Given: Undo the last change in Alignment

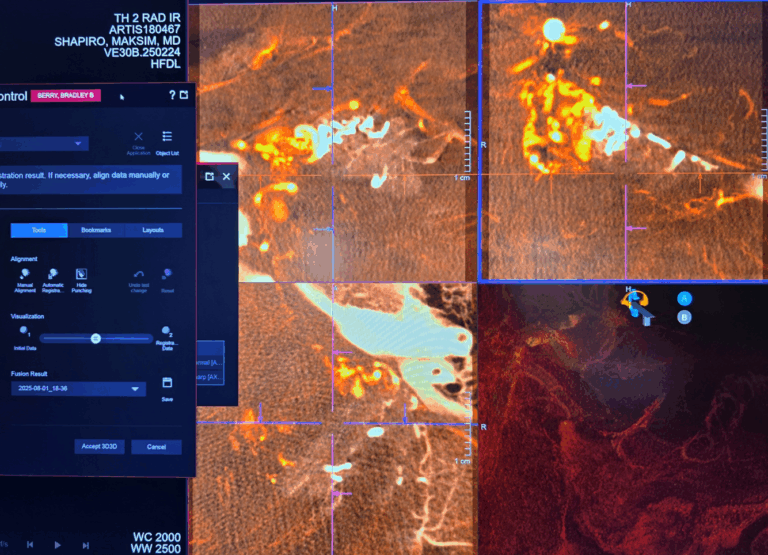Looking at the screenshot, I should (139, 274).
